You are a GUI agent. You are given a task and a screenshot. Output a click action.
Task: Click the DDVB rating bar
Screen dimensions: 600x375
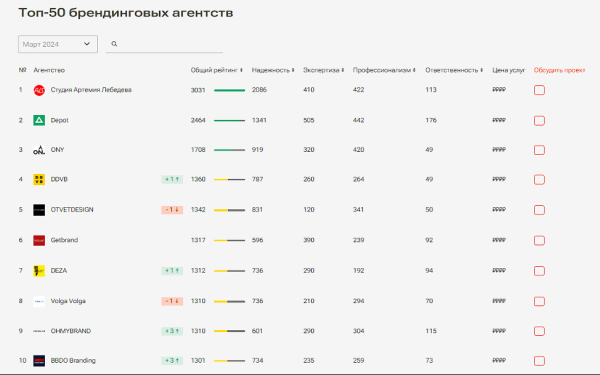coord(230,179)
